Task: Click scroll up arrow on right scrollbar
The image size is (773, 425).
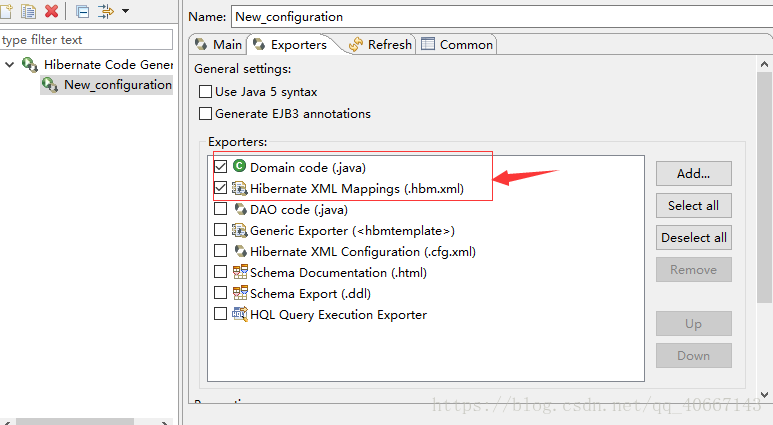Action: click(x=764, y=64)
